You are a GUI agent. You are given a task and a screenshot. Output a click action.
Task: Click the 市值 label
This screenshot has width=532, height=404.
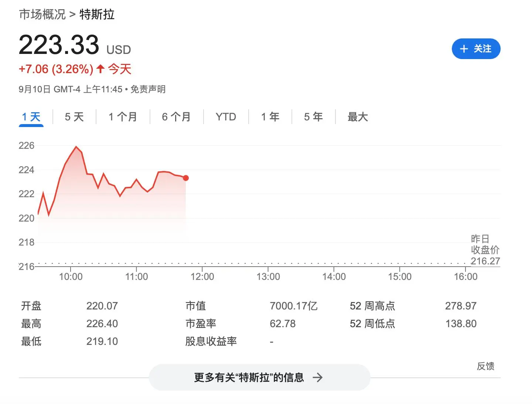pyautogui.click(x=195, y=306)
